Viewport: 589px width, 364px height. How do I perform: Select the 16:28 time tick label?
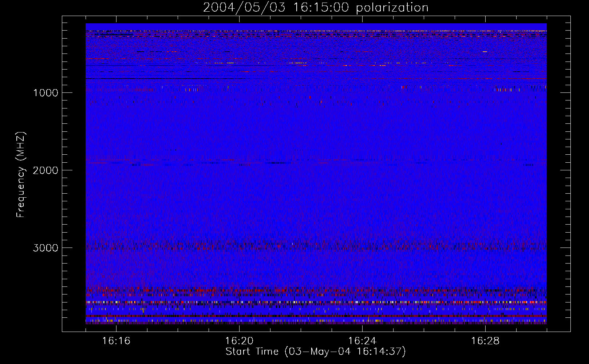click(x=485, y=341)
